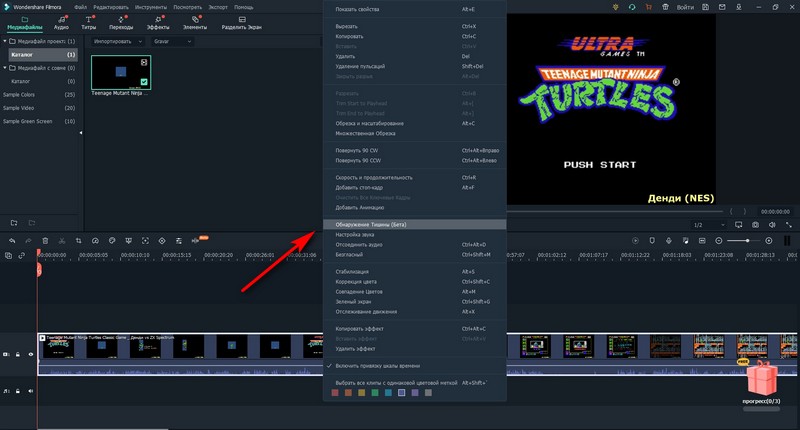Open the 1/2 preview quality dropdown
Image resolution: width=800 pixels, height=430 pixels.
coord(709,224)
